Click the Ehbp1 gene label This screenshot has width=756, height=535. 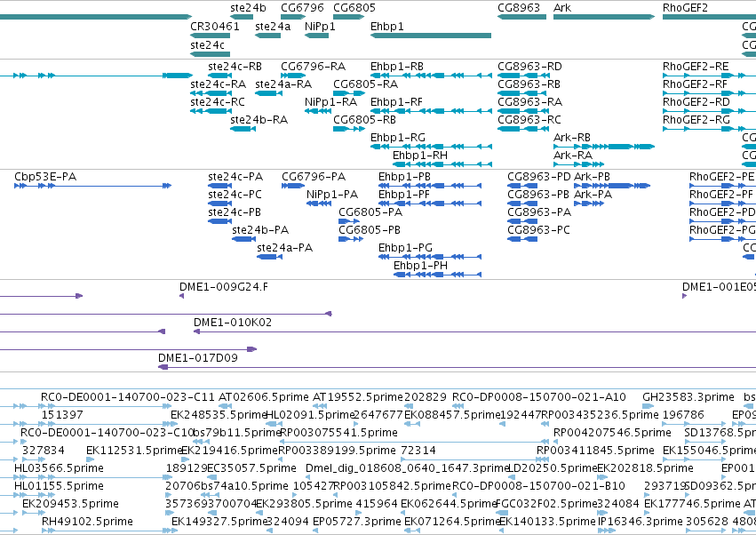point(387,27)
